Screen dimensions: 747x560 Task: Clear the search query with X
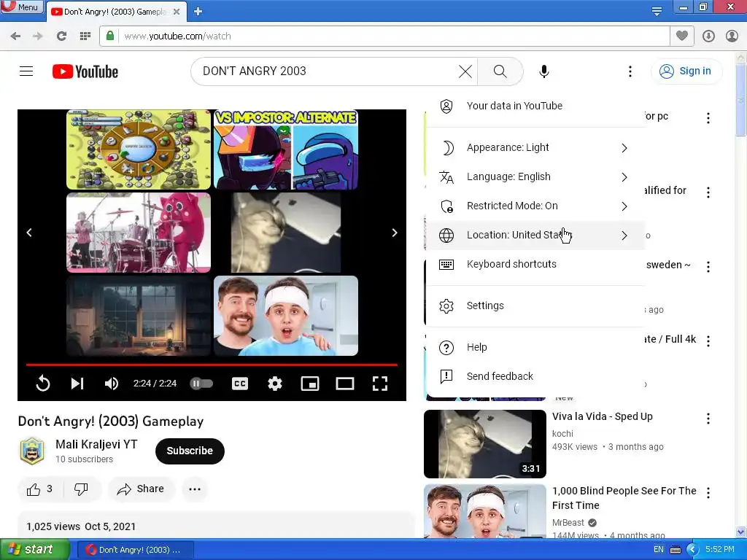click(465, 71)
